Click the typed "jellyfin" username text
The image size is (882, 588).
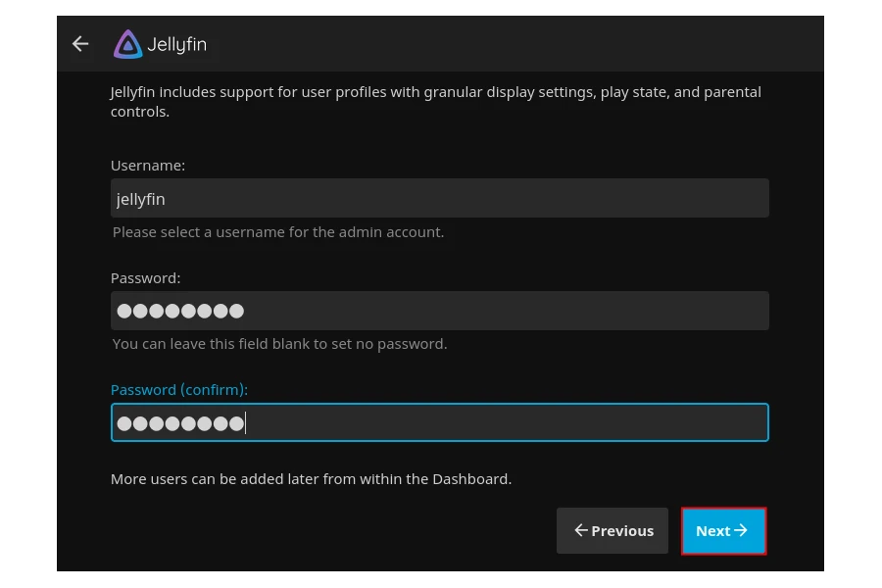click(141, 199)
